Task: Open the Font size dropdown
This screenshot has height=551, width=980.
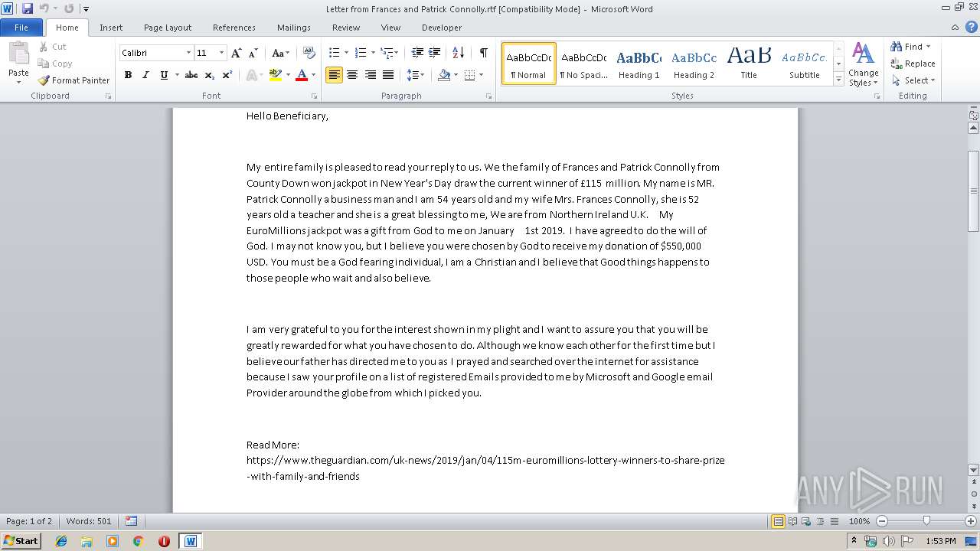Action: click(222, 53)
